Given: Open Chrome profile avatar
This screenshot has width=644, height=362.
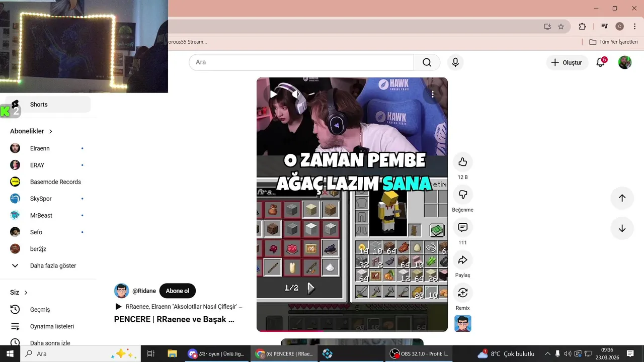Looking at the screenshot, I should coord(620,27).
